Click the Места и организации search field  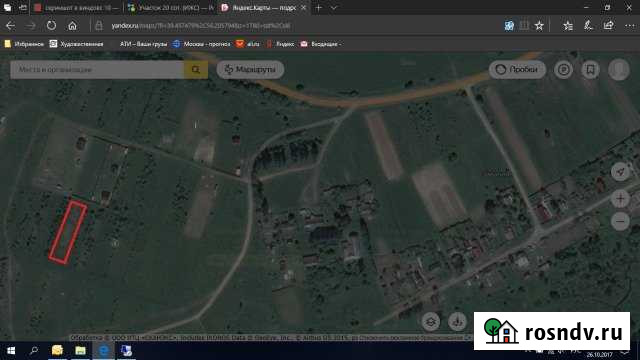click(97, 70)
